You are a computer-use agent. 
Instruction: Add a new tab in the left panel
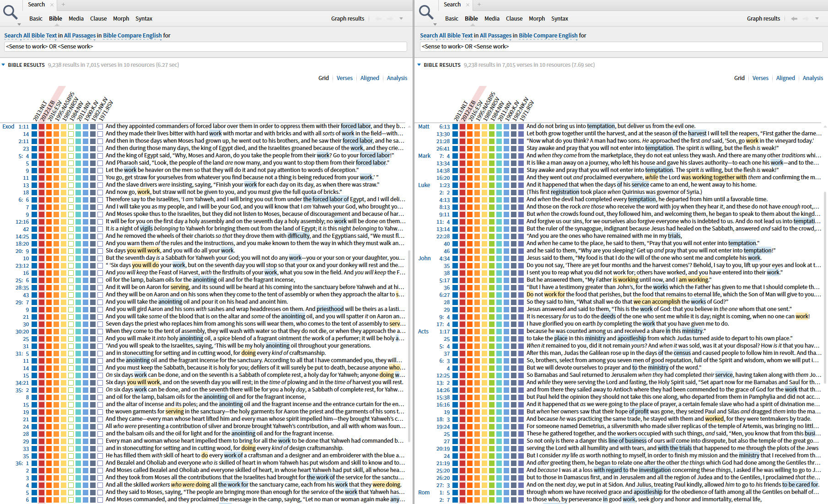[x=63, y=5]
